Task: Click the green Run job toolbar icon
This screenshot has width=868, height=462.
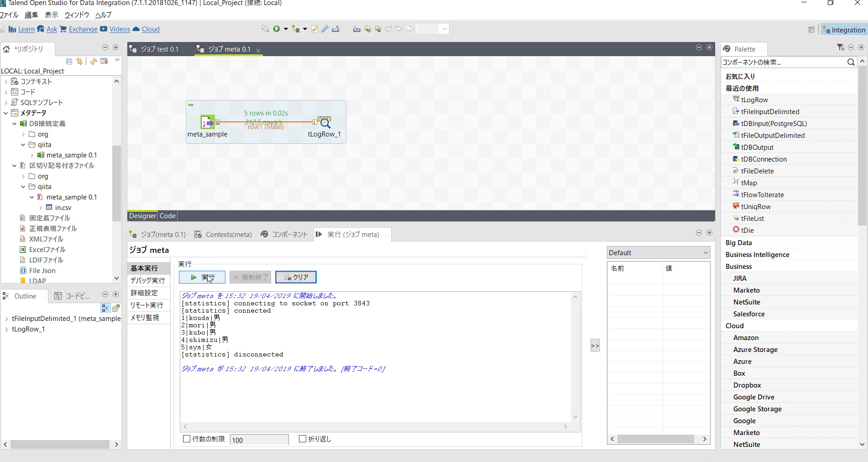Action: [x=277, y=29]
